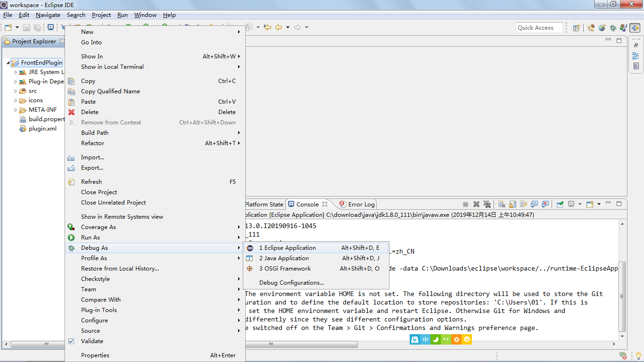Choose 1 Eclipse Application from Debug As

(x=316, y=248)
